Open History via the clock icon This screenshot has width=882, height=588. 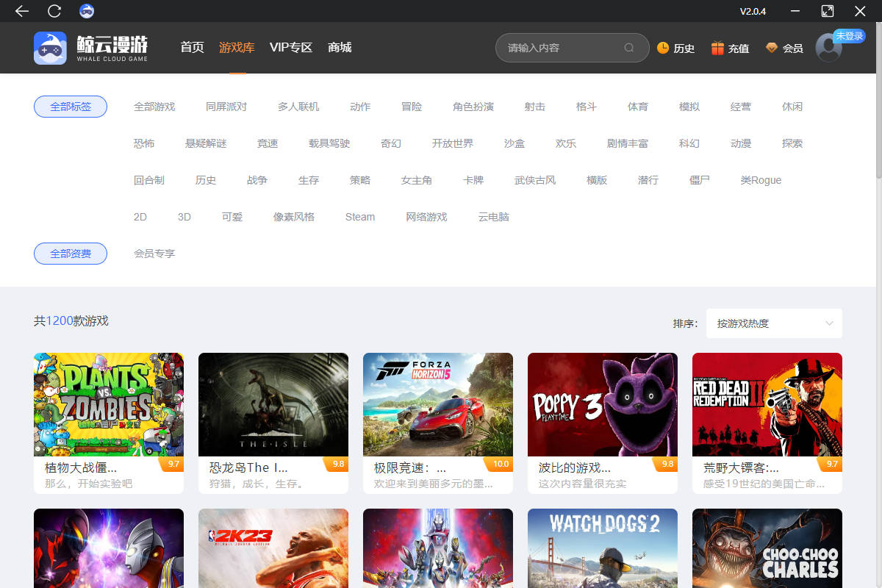(x=663, y=48)
